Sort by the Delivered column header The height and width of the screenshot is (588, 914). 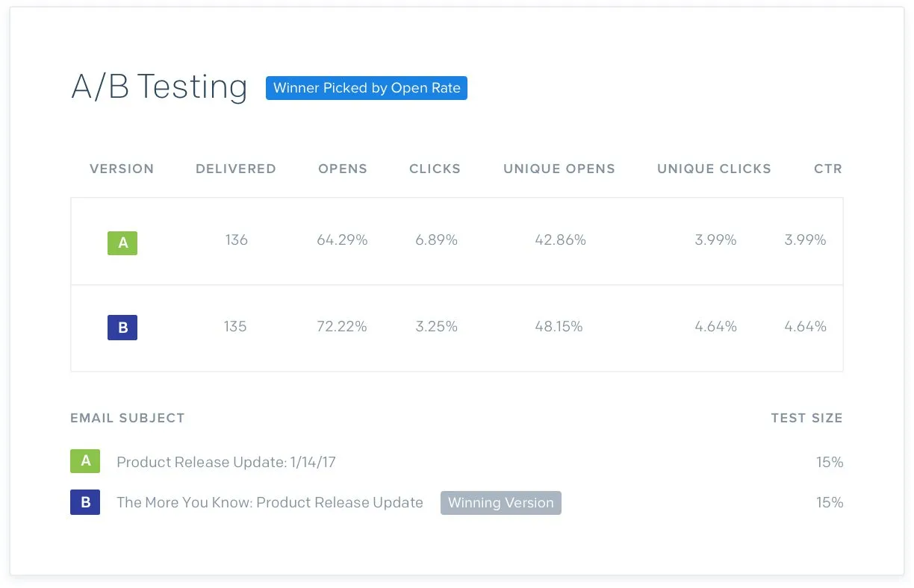[236, 169]
